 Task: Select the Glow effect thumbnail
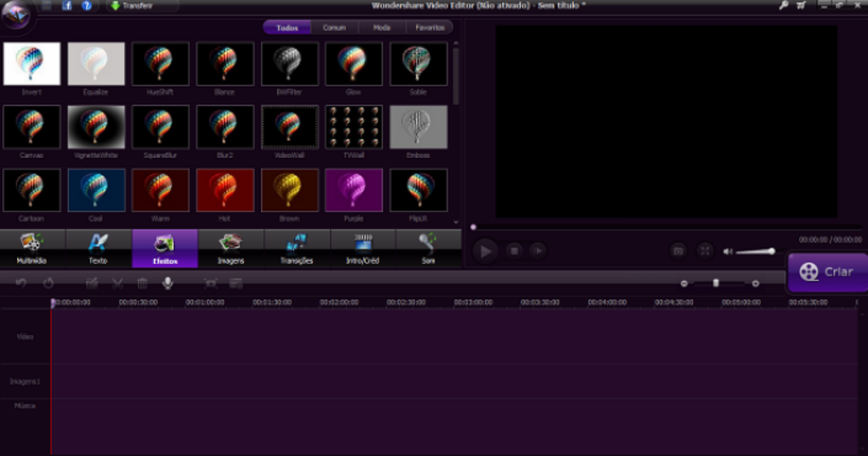tap(354, 65)
